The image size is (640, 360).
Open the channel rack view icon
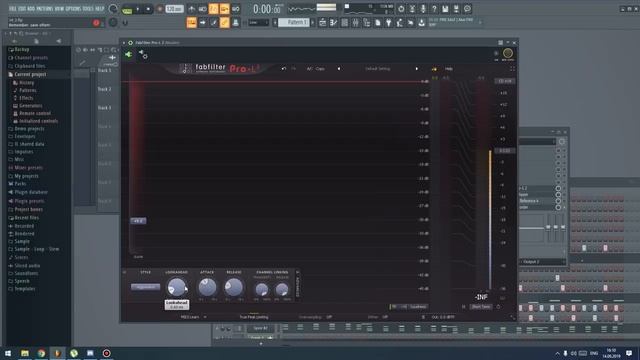pos(344,22)
